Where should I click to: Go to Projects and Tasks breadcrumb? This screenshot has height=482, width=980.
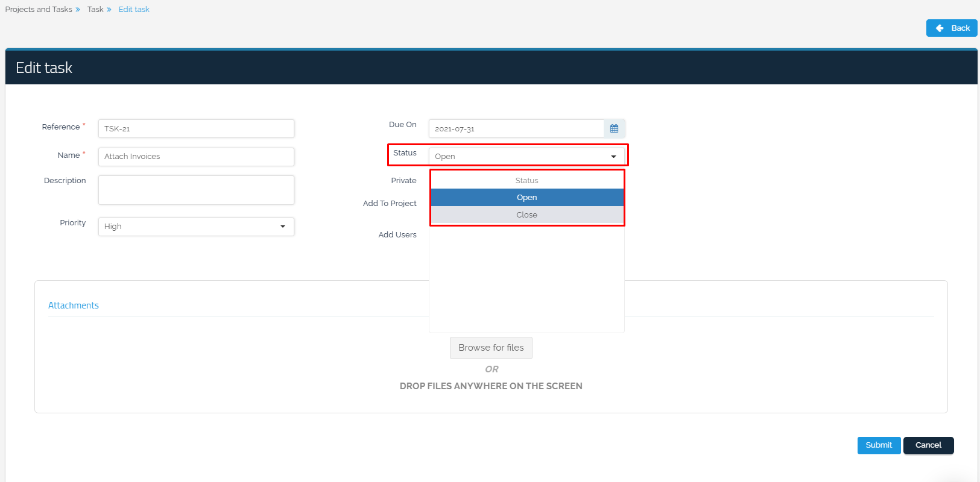pyautogui.click(x=39, y=10)
